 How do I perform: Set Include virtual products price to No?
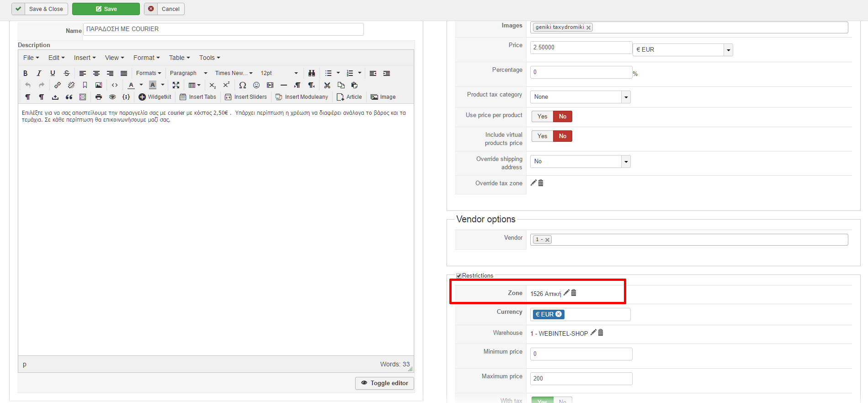[x=563, y=136]
